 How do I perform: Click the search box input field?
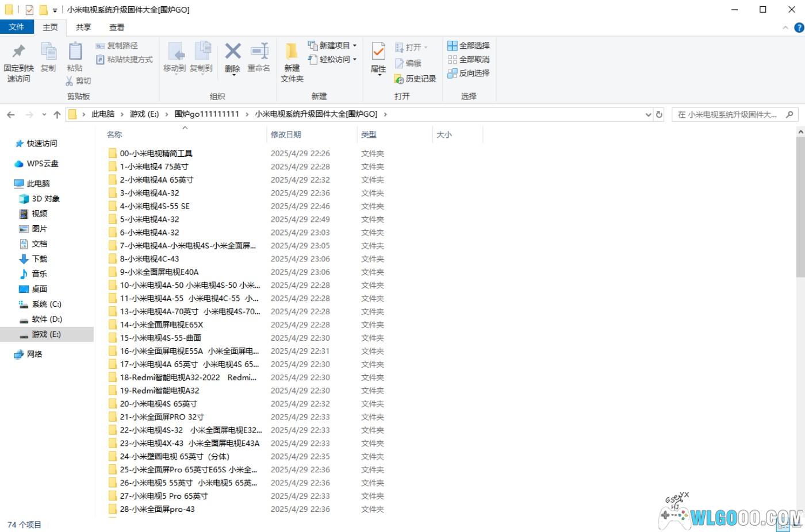727,114
